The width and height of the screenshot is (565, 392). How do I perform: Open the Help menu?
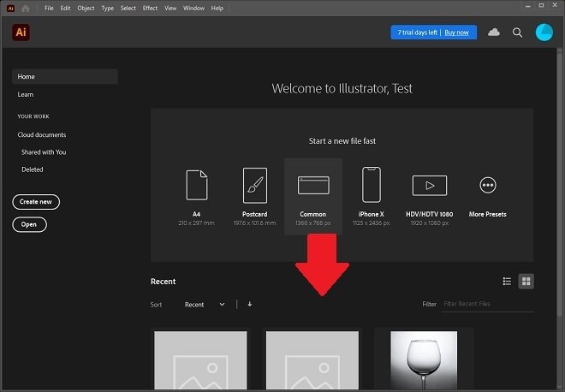click(217, 8)
